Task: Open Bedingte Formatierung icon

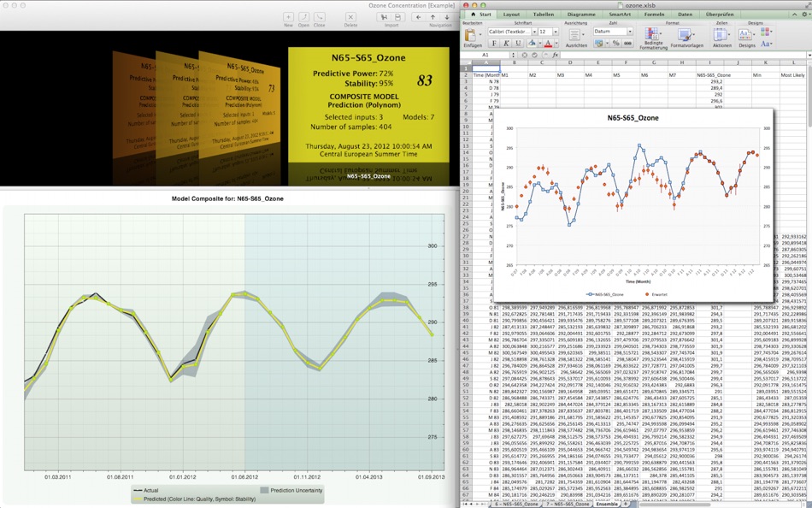Action: pyautogui.click(x=652, y=34)
